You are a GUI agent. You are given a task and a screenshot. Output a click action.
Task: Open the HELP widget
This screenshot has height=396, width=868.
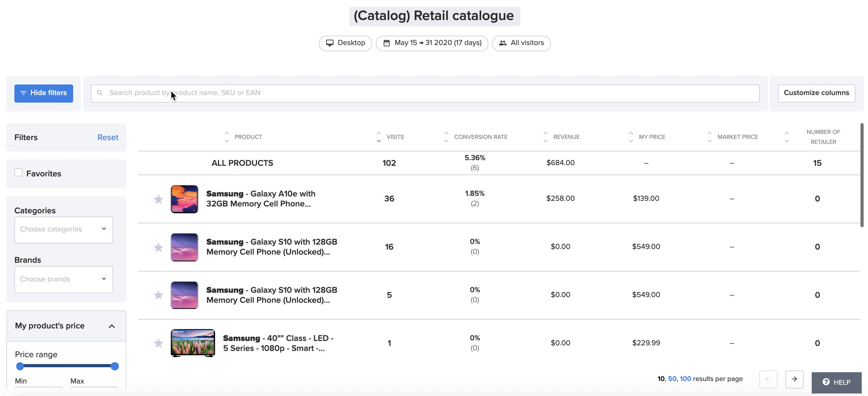point(836,382)
